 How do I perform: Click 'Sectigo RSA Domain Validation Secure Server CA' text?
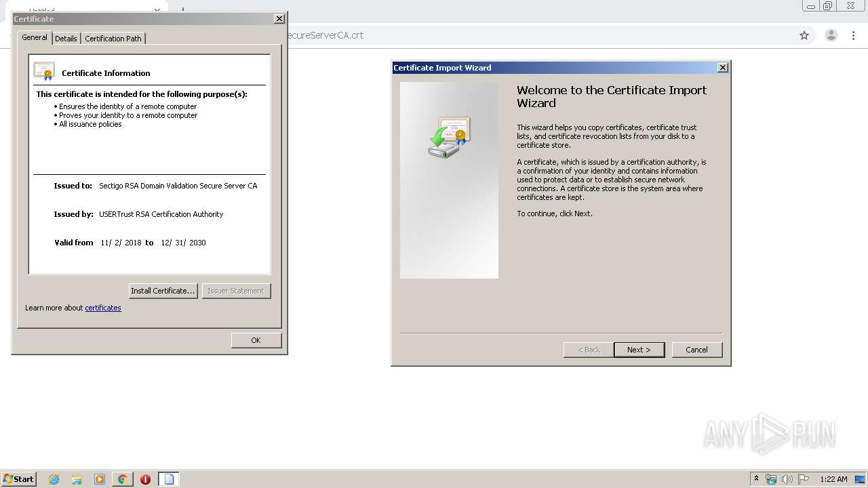pos(178,186)
